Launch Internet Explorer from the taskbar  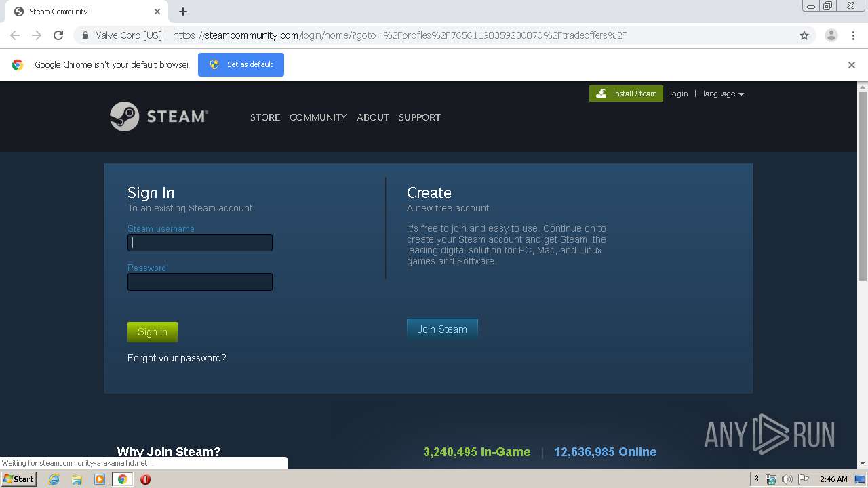[54, 479]
